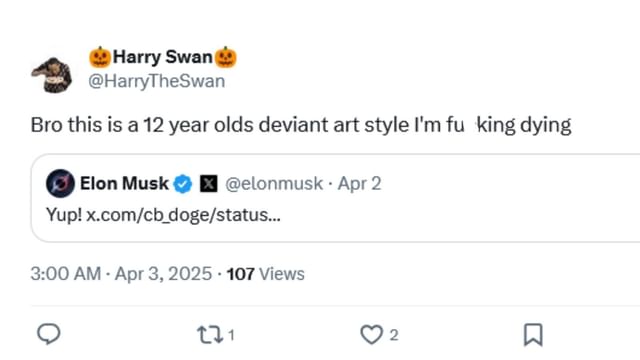Image resolution: width=640 pixels, height=360 pixels.
Task: Click the blue verified checkmark badge
Action: [182, 184]
